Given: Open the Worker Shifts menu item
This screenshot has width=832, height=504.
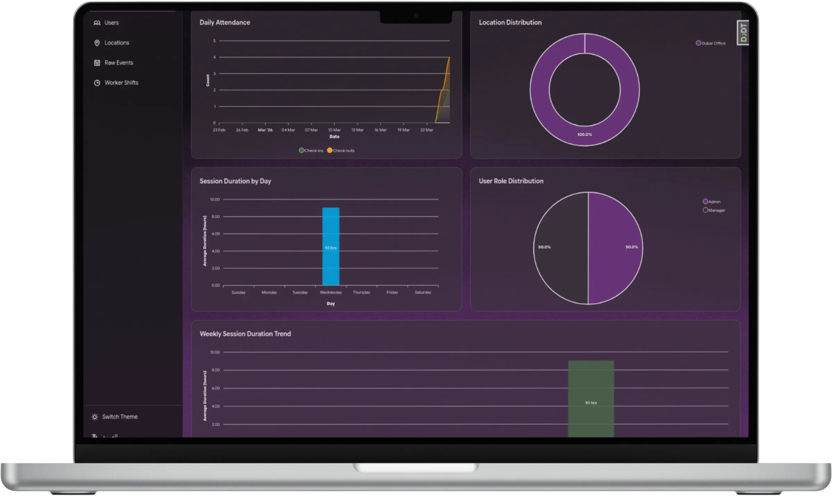Looking at the screenshot, I should pyautogui.click(x=121, y=83).
